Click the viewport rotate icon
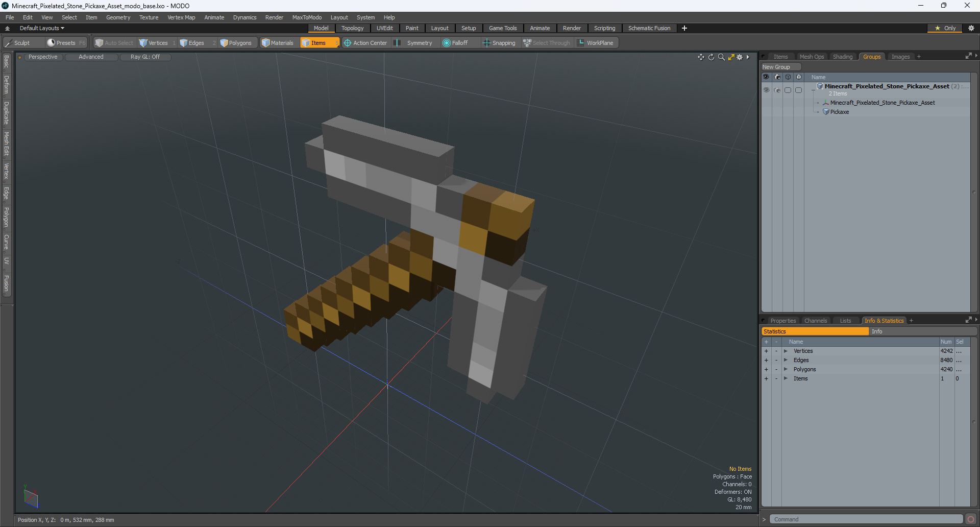 (x=711, y=57)
